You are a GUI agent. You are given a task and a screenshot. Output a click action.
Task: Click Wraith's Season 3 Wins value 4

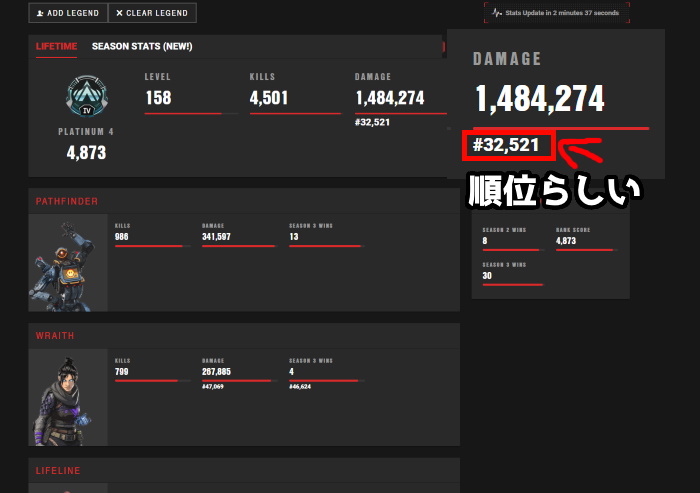coord(292,372)
